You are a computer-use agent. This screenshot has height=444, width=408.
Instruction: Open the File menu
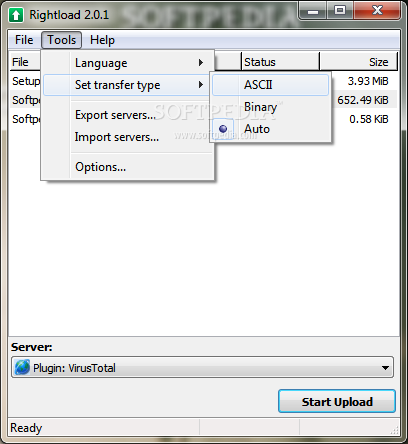pyautogui.click(x=24, y=40)
